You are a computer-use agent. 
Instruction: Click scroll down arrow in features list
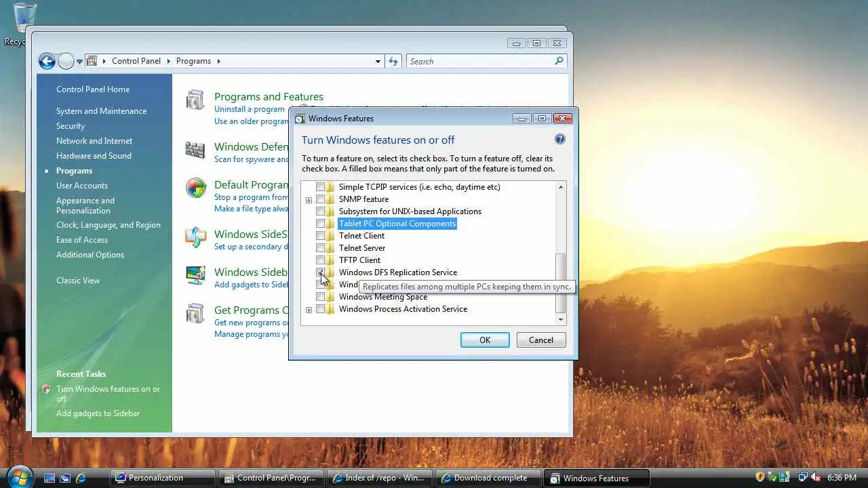coord(560,319)
